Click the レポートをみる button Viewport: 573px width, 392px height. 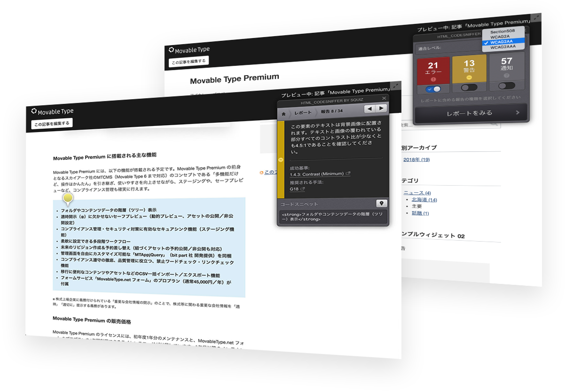[471, 113]
